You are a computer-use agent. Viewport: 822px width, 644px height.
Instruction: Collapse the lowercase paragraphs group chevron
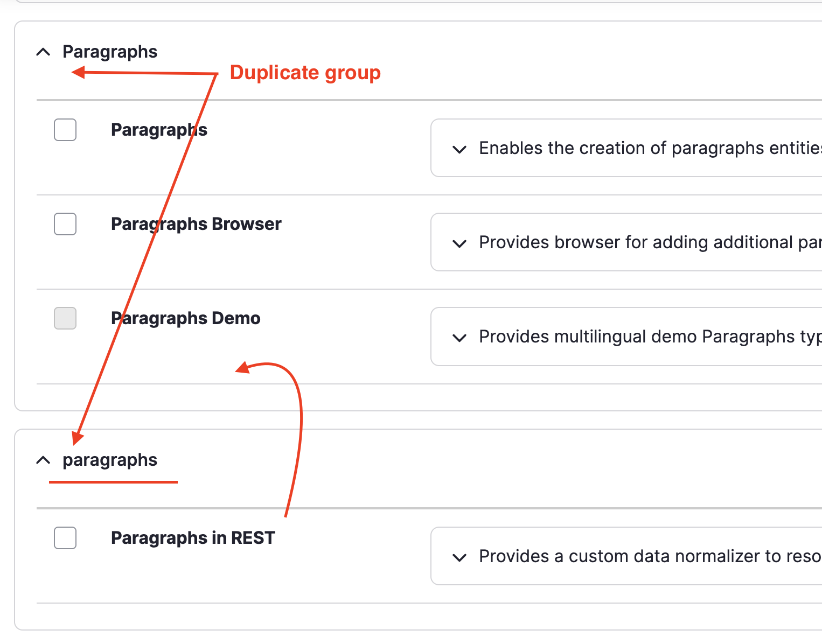pyautogui.click(x=43, y=460)
